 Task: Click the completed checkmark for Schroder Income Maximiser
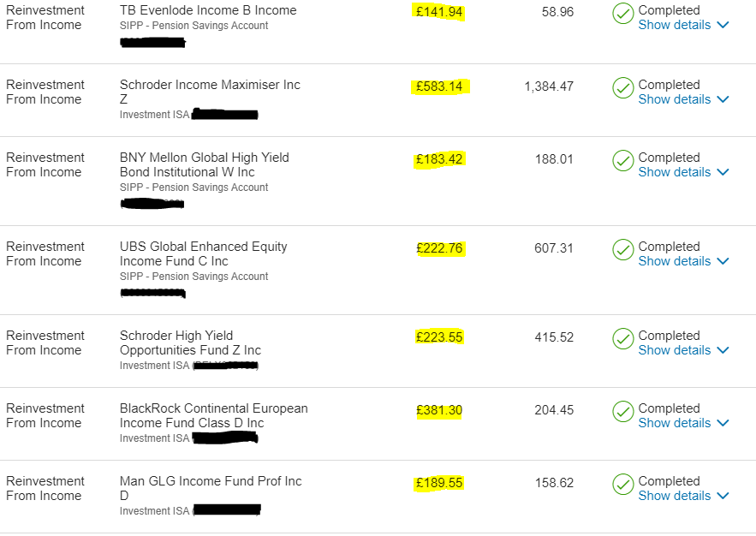coord(623,87)
